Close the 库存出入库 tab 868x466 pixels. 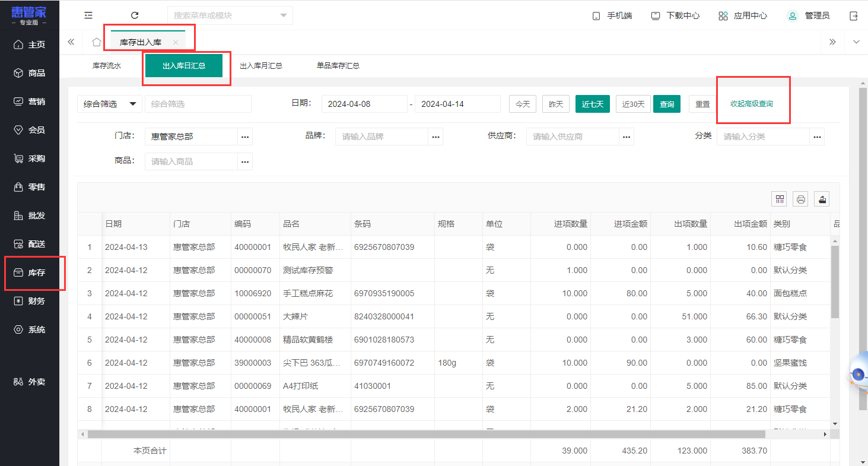pyautogui.click(x=175, y=43)
